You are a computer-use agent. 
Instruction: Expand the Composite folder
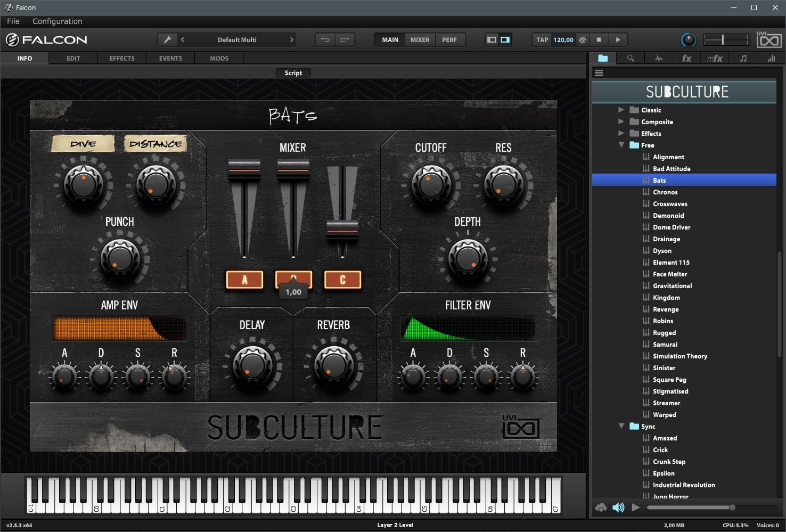(621, 121)
